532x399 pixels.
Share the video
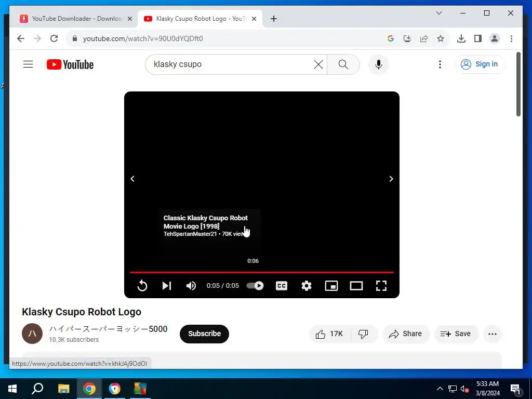[x=406, y=334]
